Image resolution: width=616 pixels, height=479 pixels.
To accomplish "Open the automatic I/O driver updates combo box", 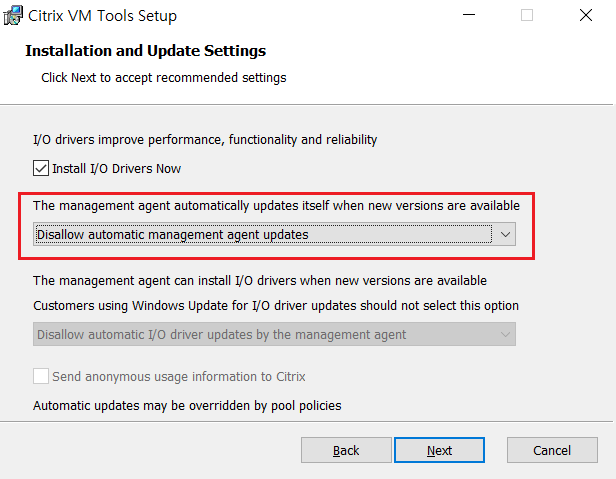I will point(263,334).
